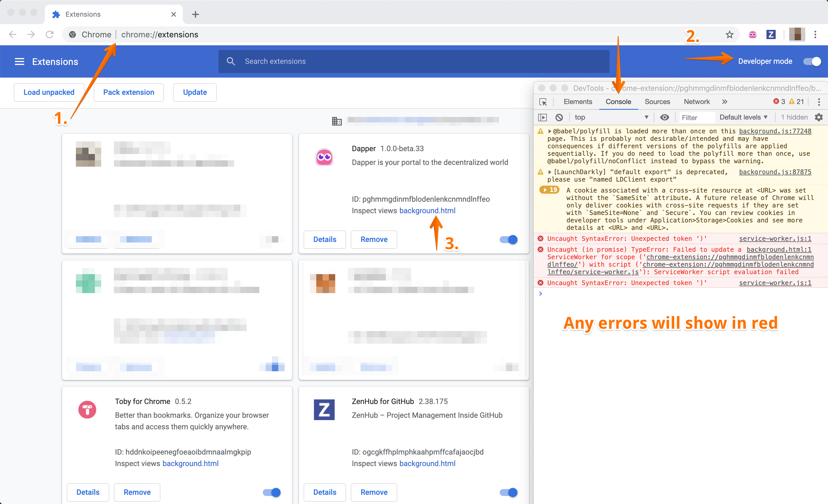Activate the DevTools inspect element picker
The image size is (828, 504).
[x=543, y=102]
